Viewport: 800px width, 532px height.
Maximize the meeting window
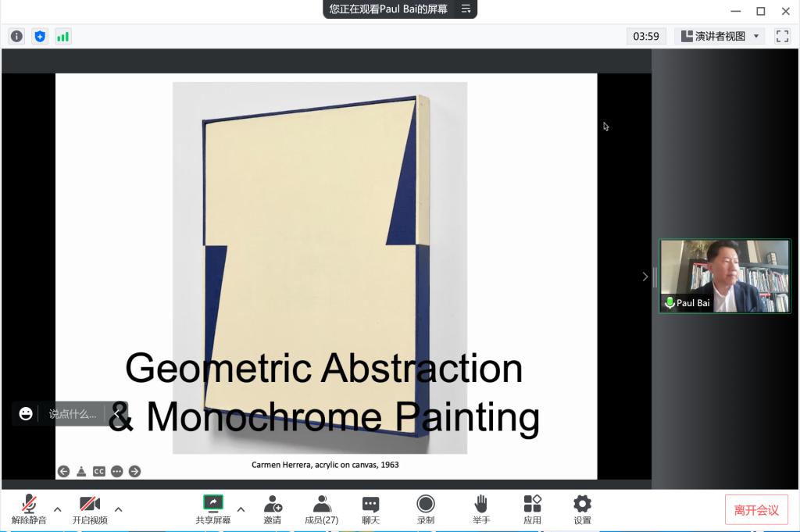click(x=761, y=11)
